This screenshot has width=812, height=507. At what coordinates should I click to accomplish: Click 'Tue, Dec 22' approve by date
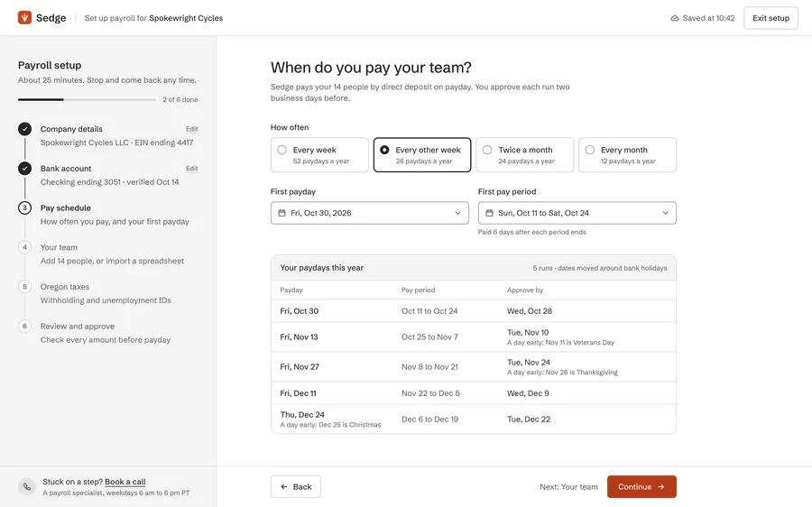(528, 419)
